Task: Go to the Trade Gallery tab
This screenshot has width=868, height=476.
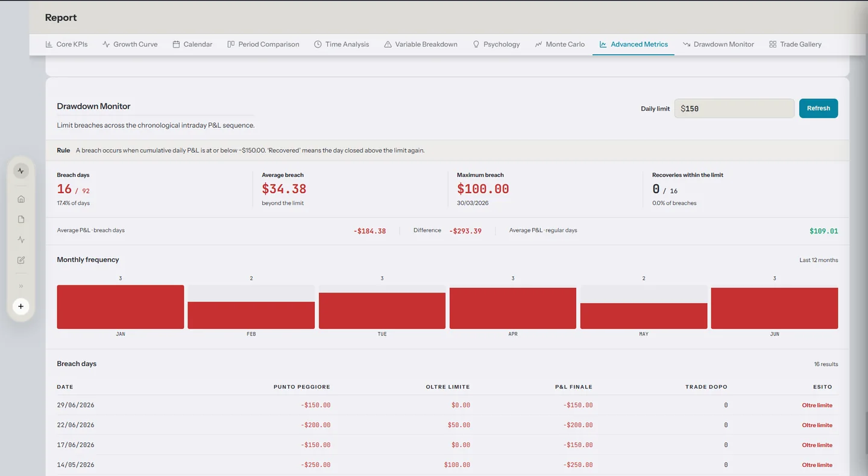Action: [x=795, y=44]
